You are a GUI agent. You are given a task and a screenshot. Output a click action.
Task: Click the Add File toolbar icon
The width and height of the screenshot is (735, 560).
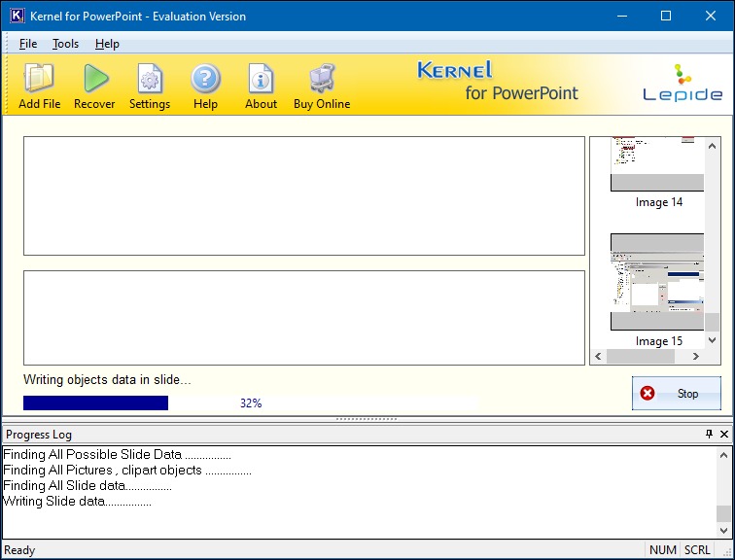pyautogui.click(x=39, y=78)
